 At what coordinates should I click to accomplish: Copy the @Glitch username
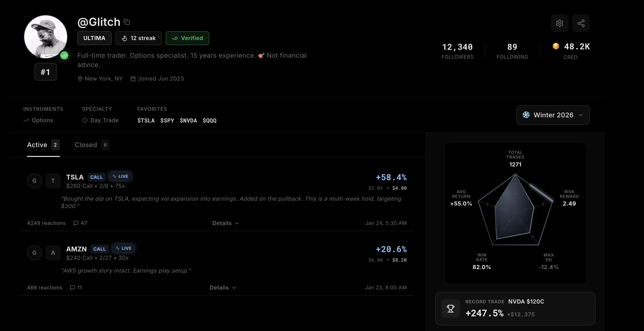127,22
